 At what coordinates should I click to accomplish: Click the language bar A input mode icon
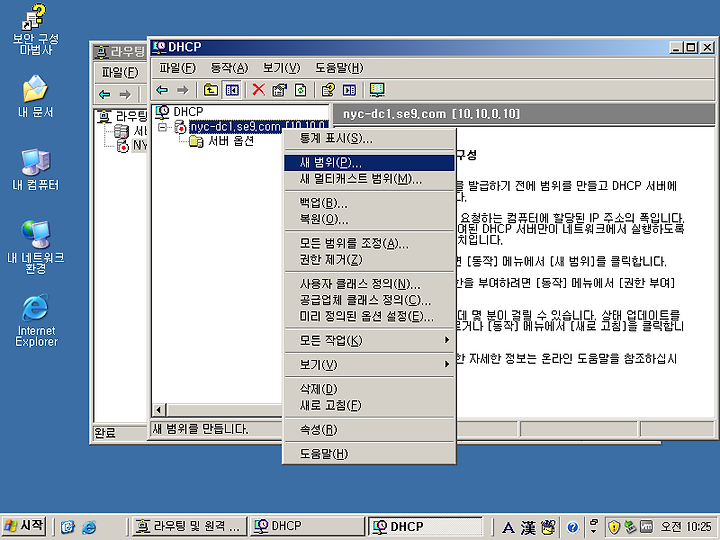pyautogui.click(x=508, y=527)
